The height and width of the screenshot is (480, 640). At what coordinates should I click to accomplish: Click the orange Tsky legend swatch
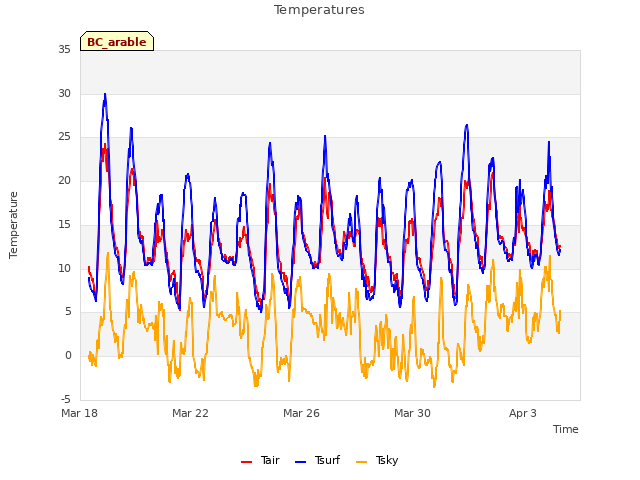(x=362, y=462)
